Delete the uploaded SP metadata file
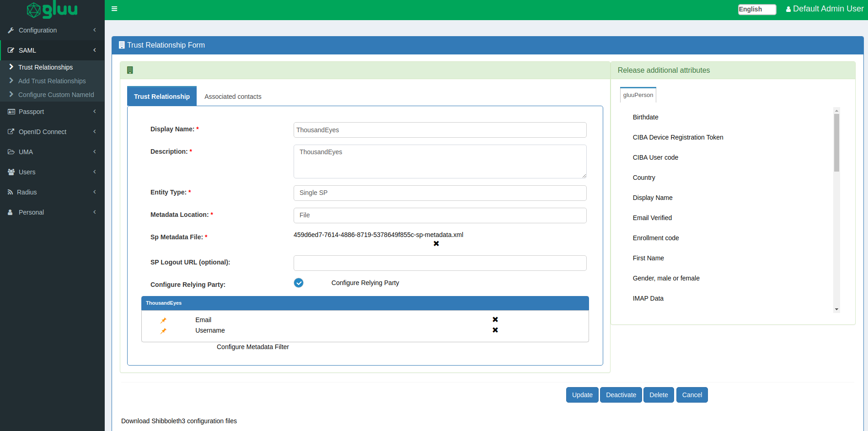The height and width of the screenshot is (431, 868). 436,243
